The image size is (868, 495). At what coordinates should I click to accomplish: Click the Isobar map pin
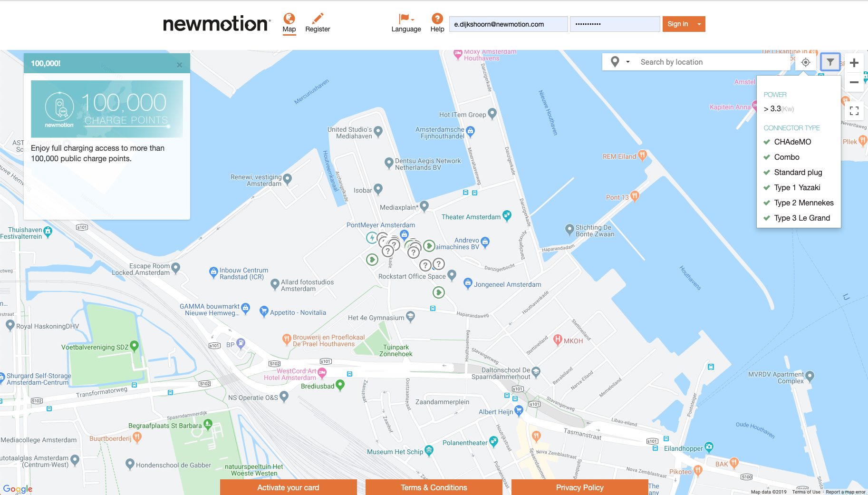(378, 189)
